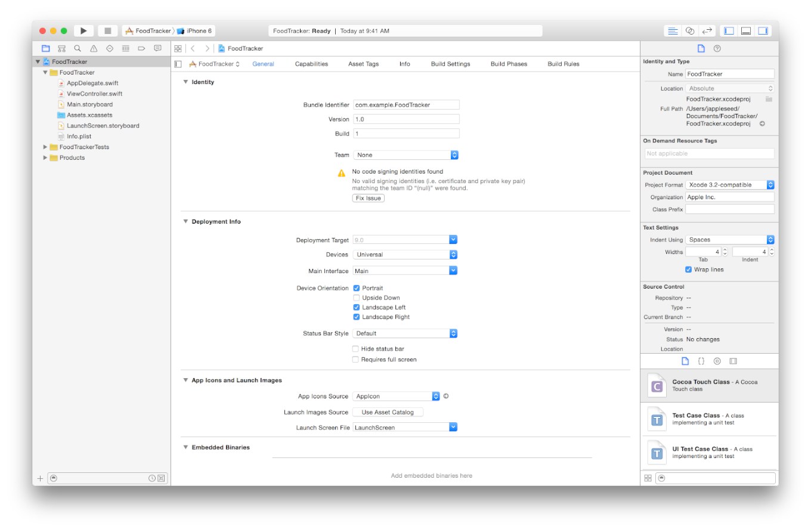811x532 pixels.
Task: Show the Code Snippet library
Action: pos(701,361)
